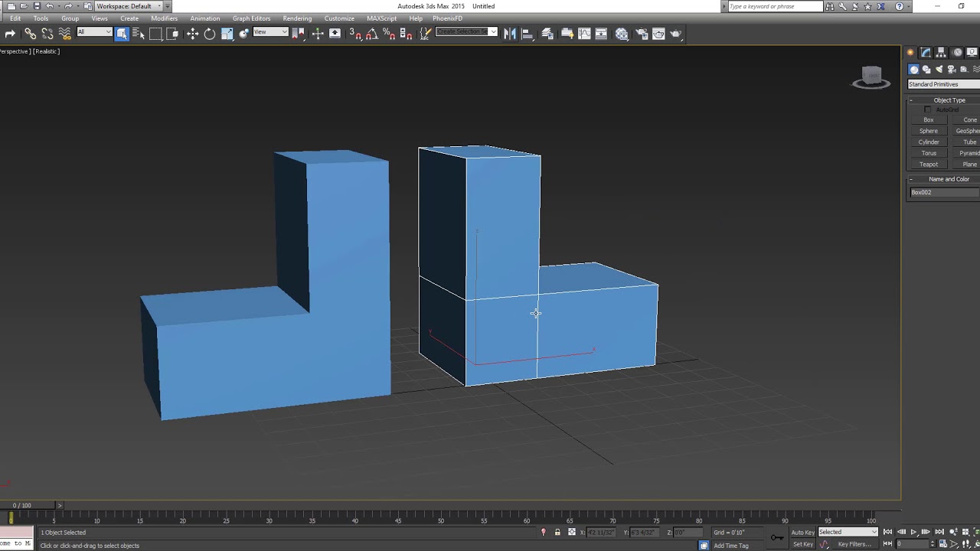Viewport: 980px width, 551px height.
Task: Activate the Select Object tool
Action: click(122, 34)
